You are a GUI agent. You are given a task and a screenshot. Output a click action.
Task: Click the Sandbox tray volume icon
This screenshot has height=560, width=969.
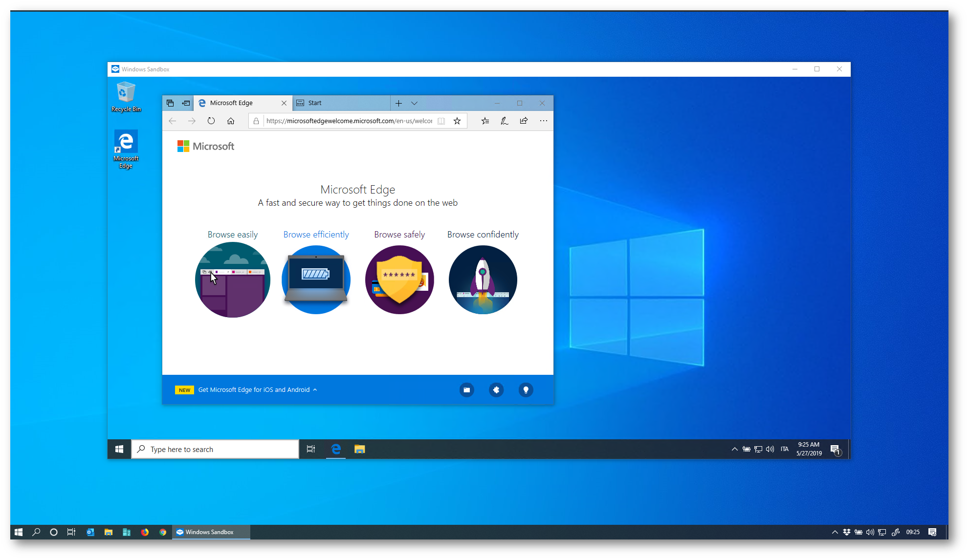[x=770, y=449]
